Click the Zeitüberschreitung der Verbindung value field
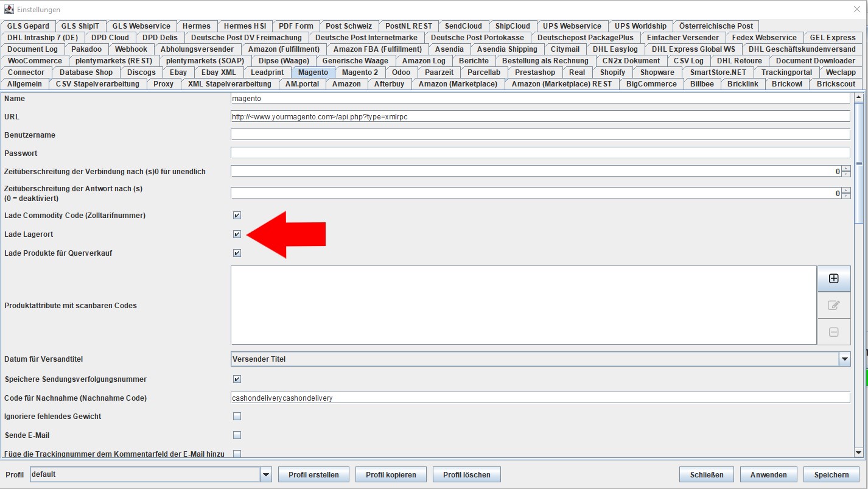 pyautogui.click(x=536, y=171)
